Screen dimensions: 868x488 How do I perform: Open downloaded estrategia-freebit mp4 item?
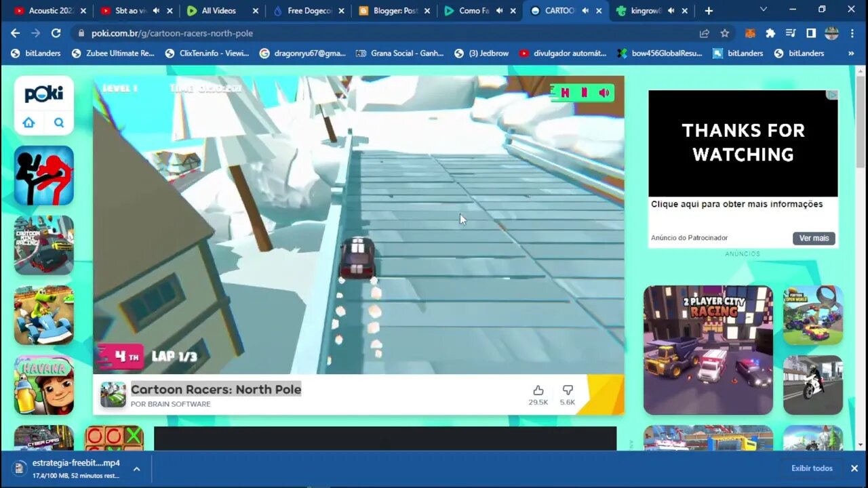pos(68,468)
